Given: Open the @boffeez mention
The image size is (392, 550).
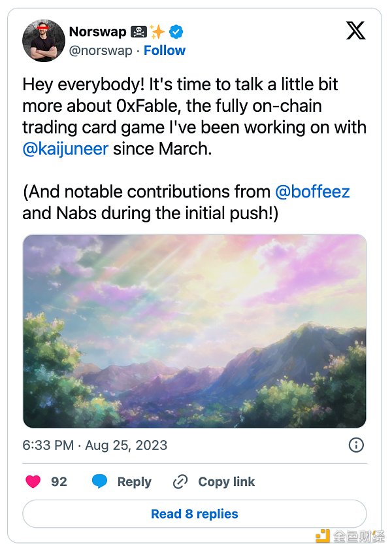Looking at the screenshot, I should point(312,192).
